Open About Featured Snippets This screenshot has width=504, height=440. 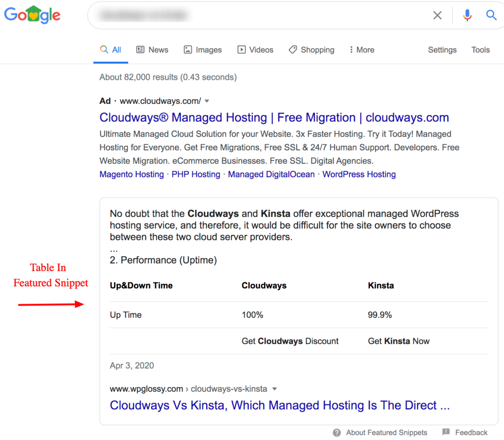pyautogui.click(x=386, y=433)
